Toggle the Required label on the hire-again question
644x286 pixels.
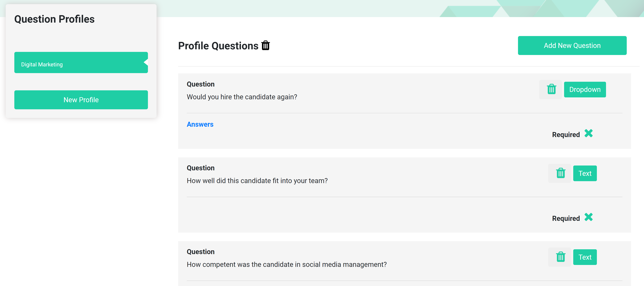pyautogui.click(x=566, y=135)
